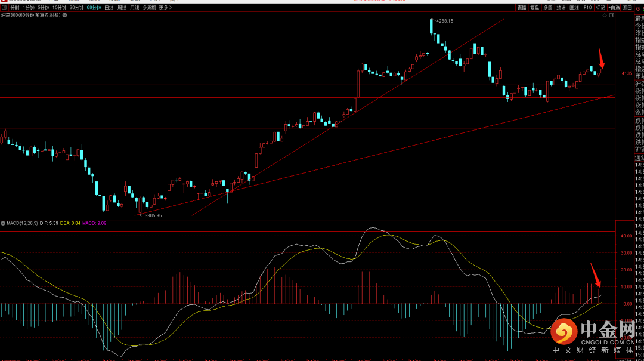Select the highlighted 60分钟 period tab
Viewport: 644px width, 361px height.
(94, 8)
